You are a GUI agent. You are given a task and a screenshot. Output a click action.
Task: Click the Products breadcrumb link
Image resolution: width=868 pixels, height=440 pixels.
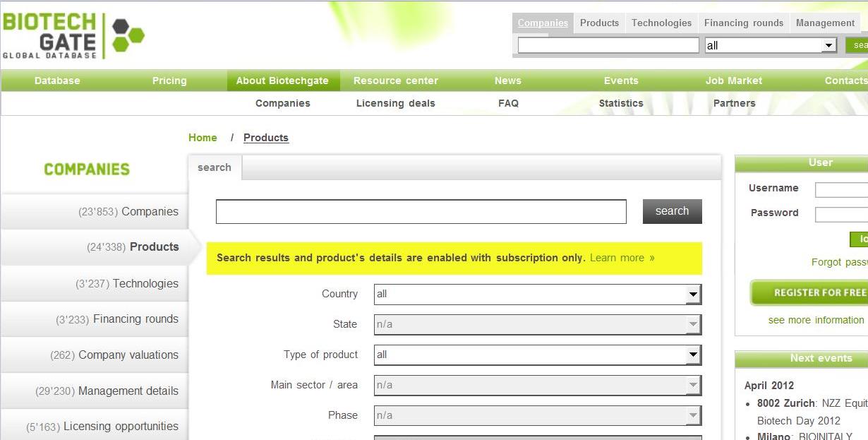click(x=266, y=138)
